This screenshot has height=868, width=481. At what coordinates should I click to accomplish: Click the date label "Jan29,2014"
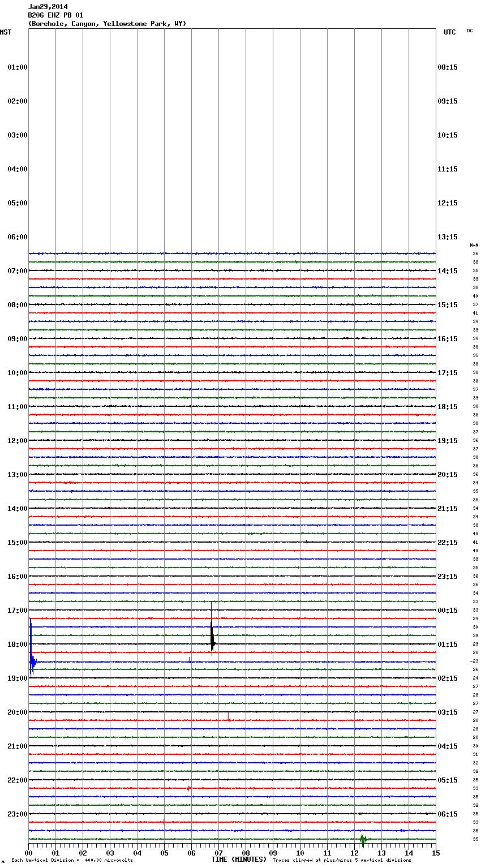pyautogui.click(x=48, y=7)
